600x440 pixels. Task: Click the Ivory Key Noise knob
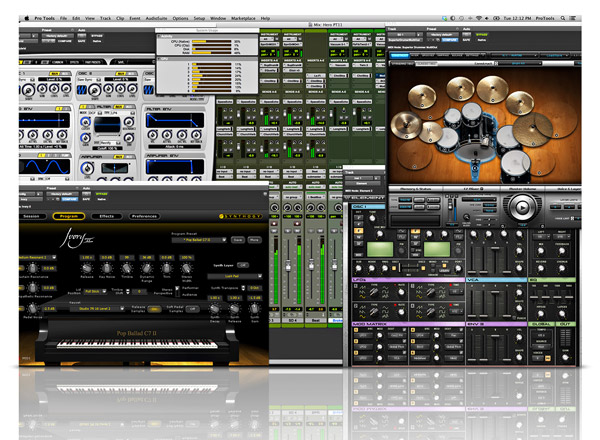tap(107, 268)
